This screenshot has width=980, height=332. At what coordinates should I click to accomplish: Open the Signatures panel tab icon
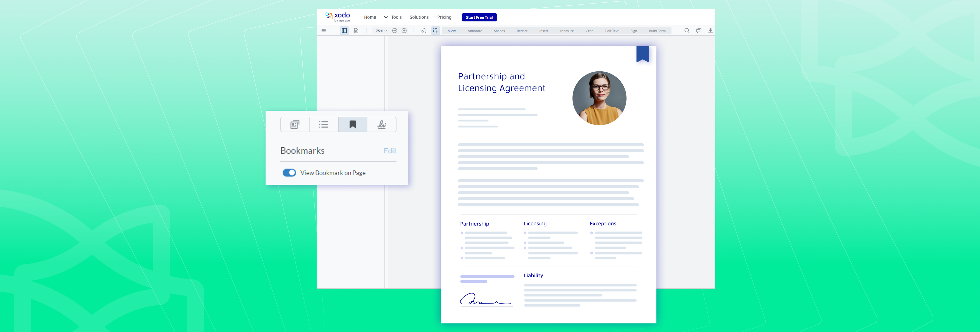pyautogui.click(x=382, y=124)
